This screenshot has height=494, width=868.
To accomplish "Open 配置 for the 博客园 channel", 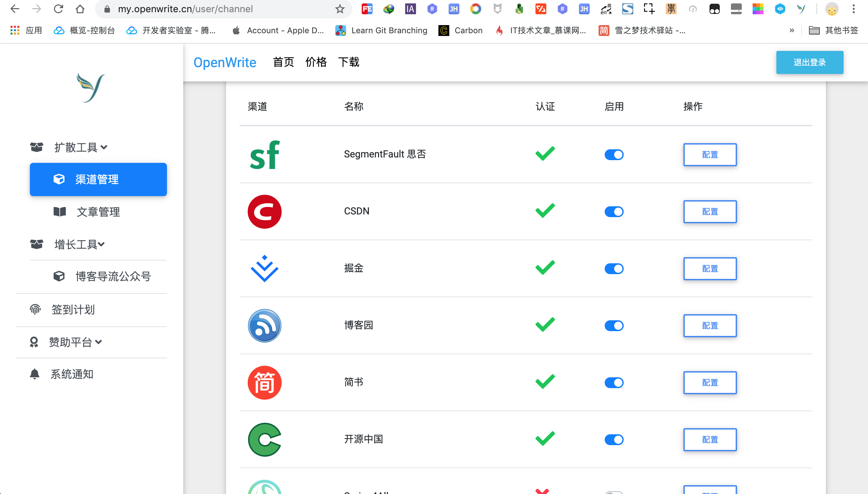I will point(710,325).
